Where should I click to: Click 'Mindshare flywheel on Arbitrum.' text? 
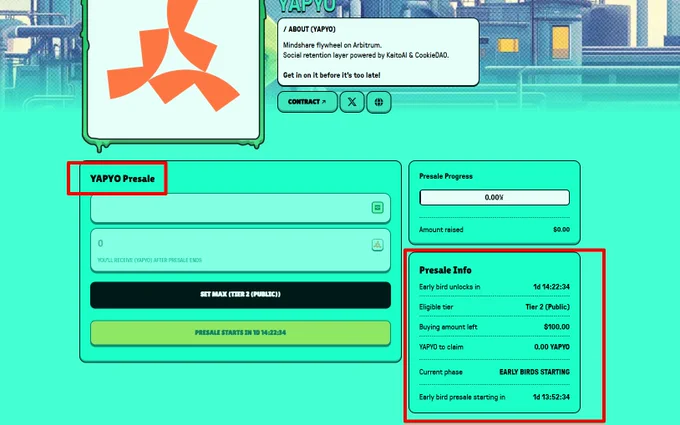click(x=332, y=45)
